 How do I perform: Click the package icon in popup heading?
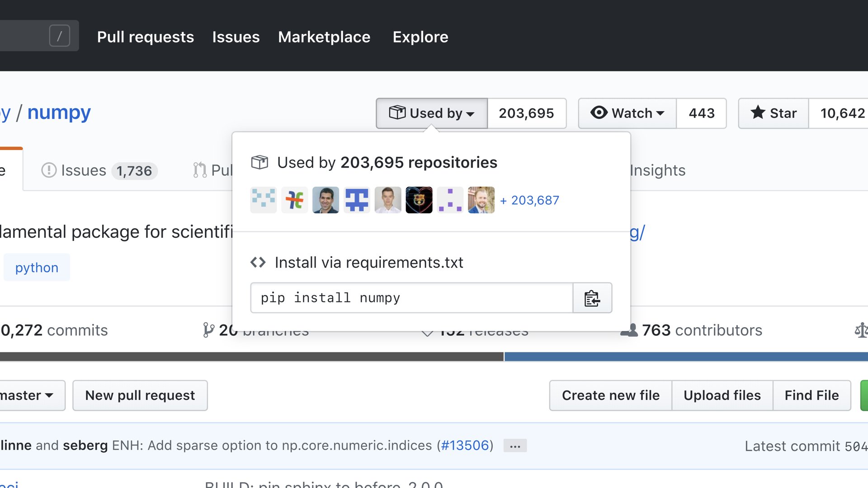259,162
